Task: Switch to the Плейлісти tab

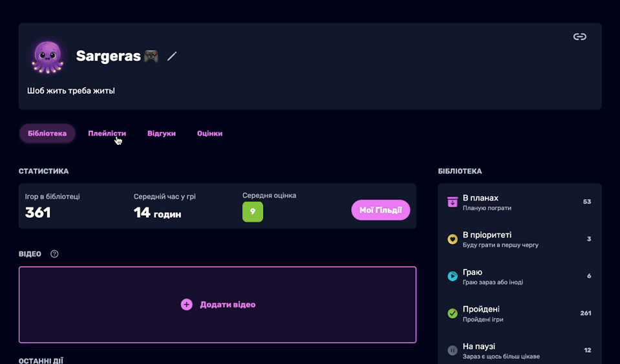Action: point(107,134)
